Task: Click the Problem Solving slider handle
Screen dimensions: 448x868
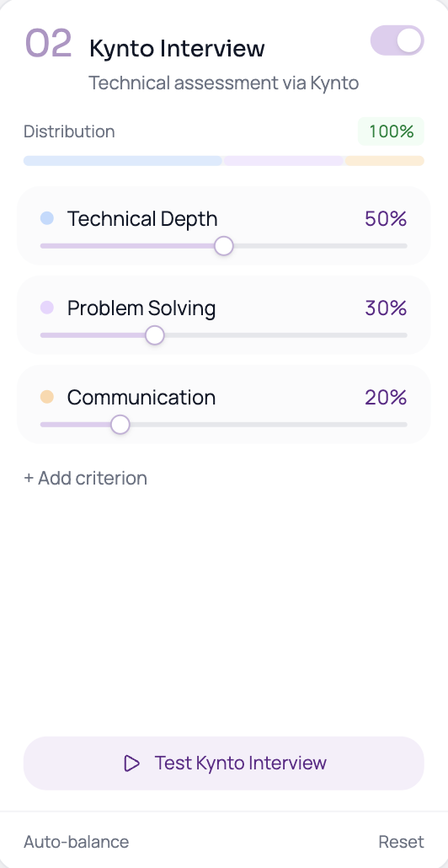Action: click(155, 335)
